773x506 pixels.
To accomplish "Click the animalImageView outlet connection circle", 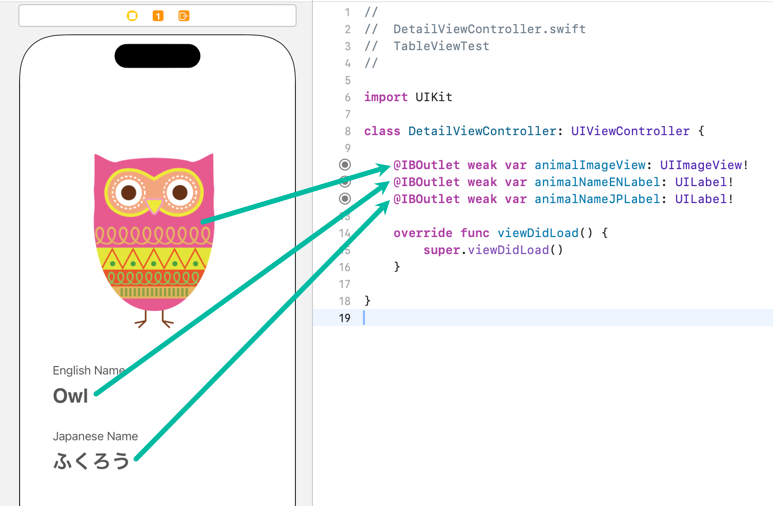I will 345,165.
